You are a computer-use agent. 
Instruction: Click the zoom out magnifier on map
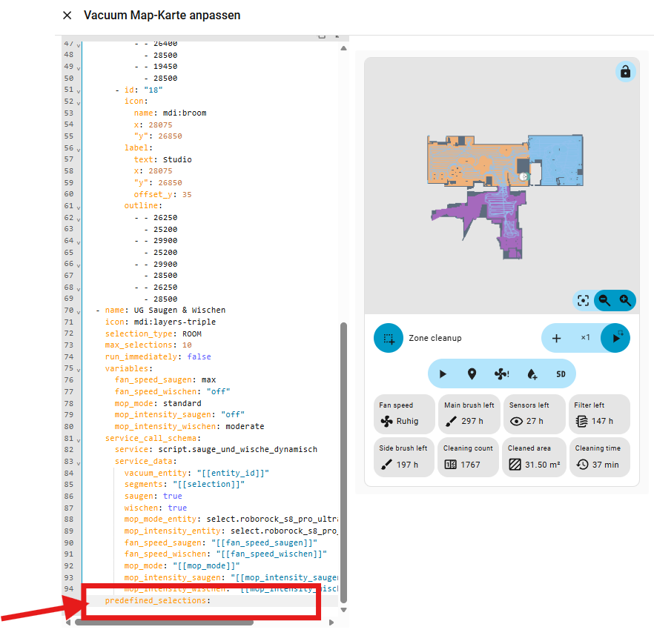click(604, 300)
